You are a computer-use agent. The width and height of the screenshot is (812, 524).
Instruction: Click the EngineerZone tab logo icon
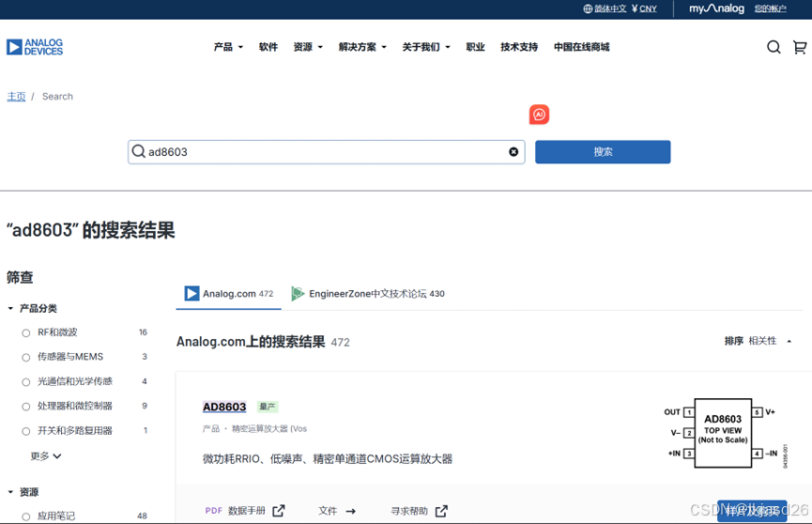coord(298,293)
